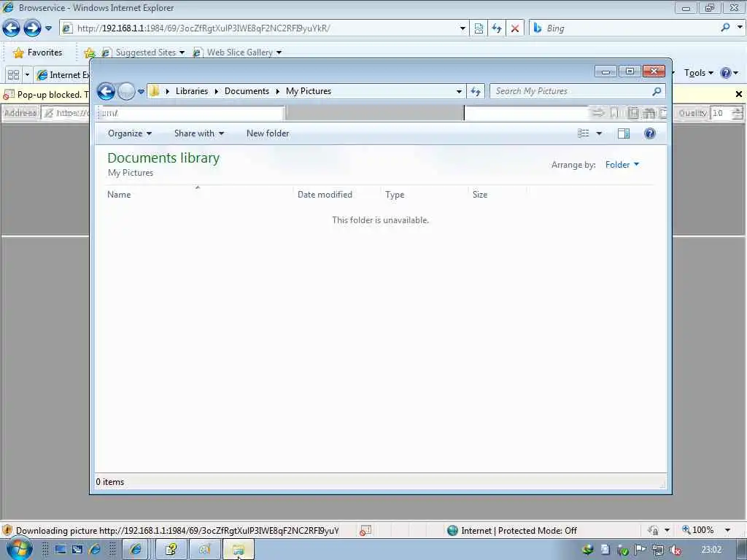Click the muted volume tray icon
This screenshot has height=560, width=747.
[x=676, y=550]
